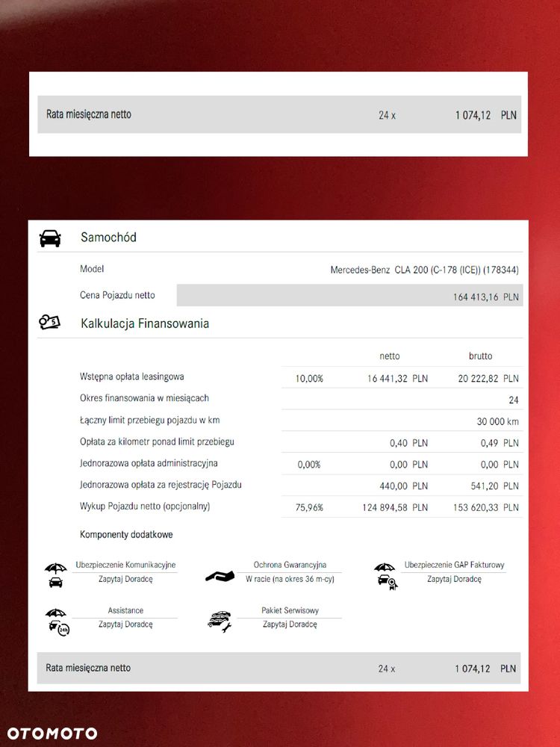Click the 0,49 PLN brutto kilometer fee
This screenshot has height=747, width=560.
500,443
